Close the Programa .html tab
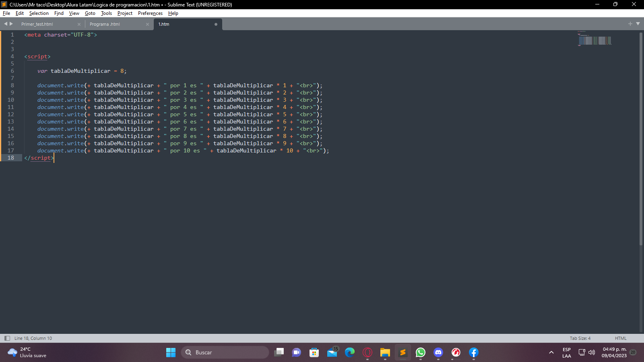Image resolution: width=644 pixels, height=362 pixels. point(147,24)
